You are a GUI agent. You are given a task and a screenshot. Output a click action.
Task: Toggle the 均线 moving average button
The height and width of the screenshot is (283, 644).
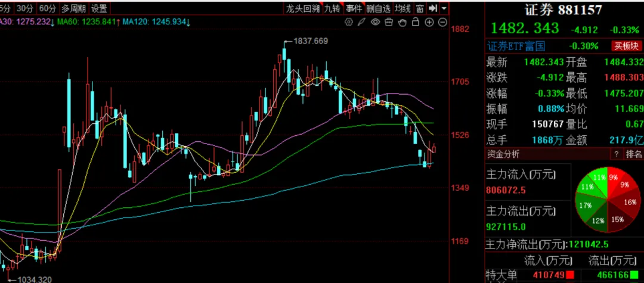(x=402, y=8)
